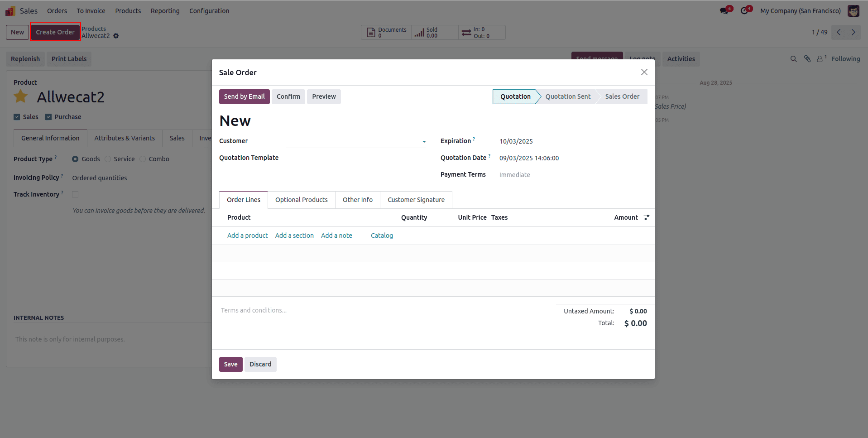This screenshot has width=868, height=438.
Task: Open the Reporting menu
Action: [165, 11]
